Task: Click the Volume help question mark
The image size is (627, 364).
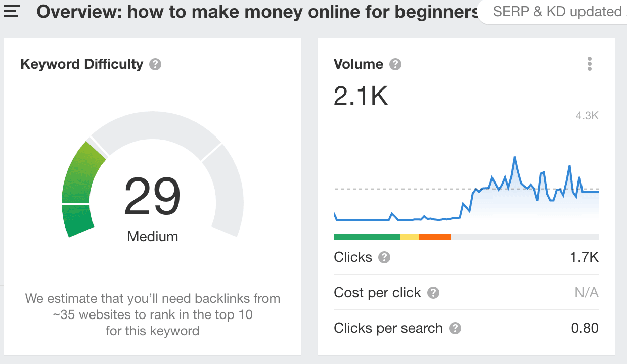Action: (395, 64)
